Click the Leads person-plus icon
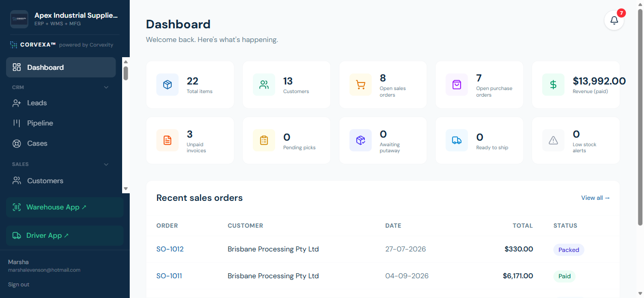Screen dimensions: 644x298 coord(17,103)
